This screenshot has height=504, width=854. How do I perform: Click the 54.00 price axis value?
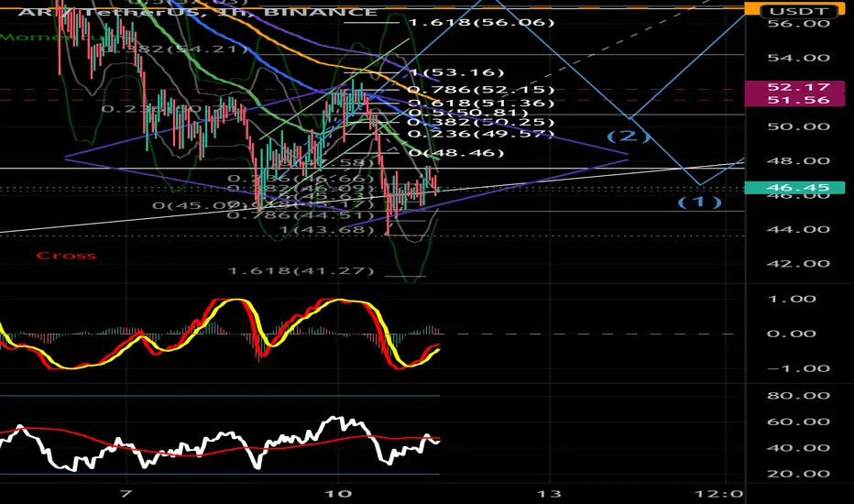point(798,58)
